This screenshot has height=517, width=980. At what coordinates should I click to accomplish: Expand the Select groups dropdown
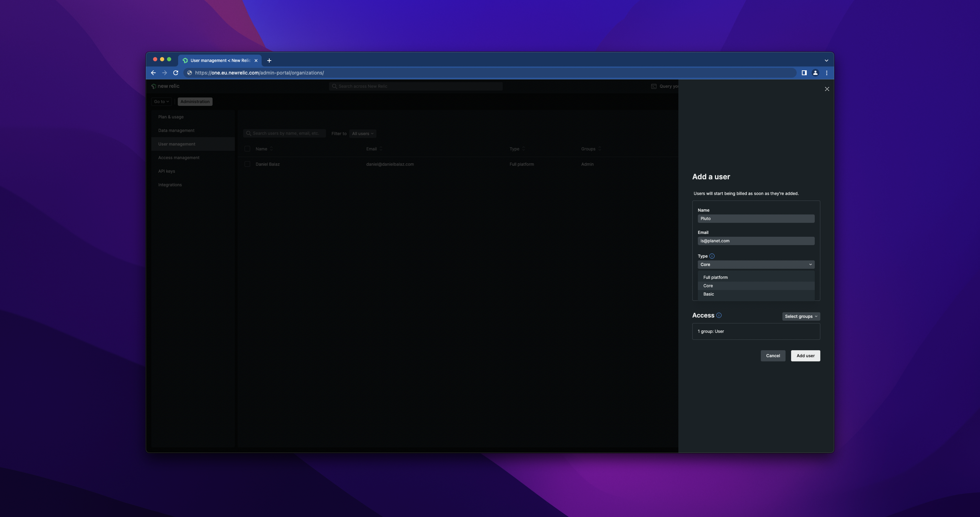pos(801,316)
